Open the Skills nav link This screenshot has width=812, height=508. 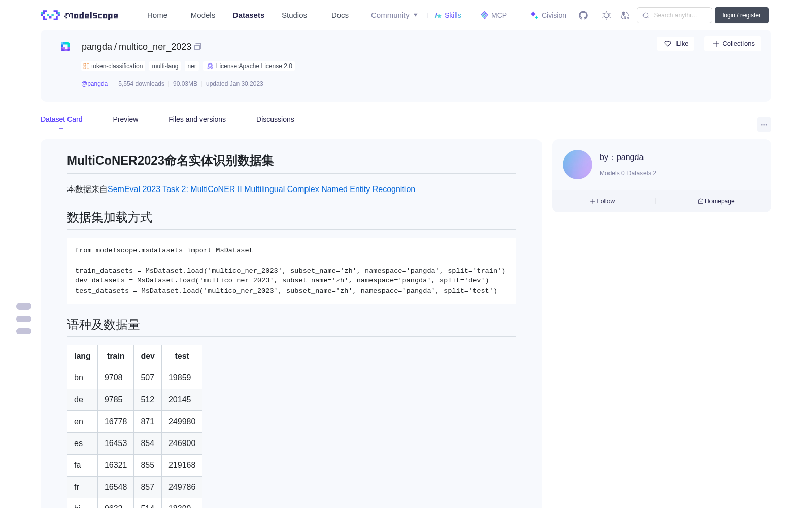(x=448, y=15)
